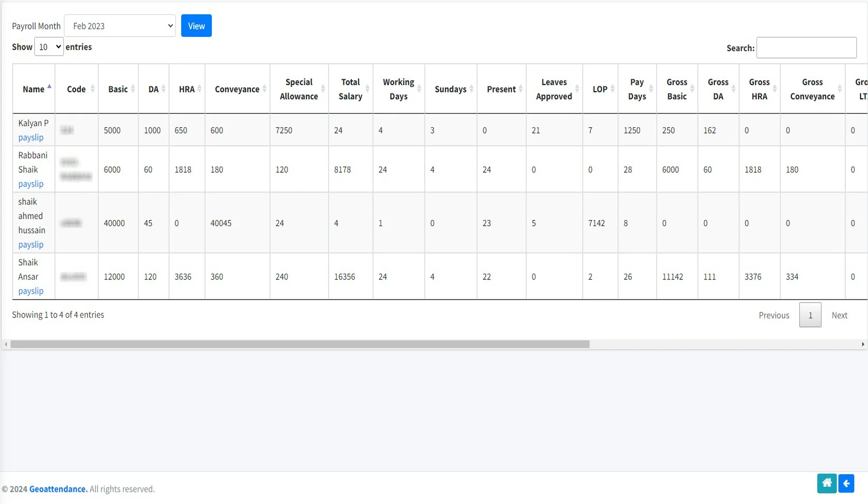868x504 pixels.
Task: Open payslip for Shaik Ansar
Action: 31,291
